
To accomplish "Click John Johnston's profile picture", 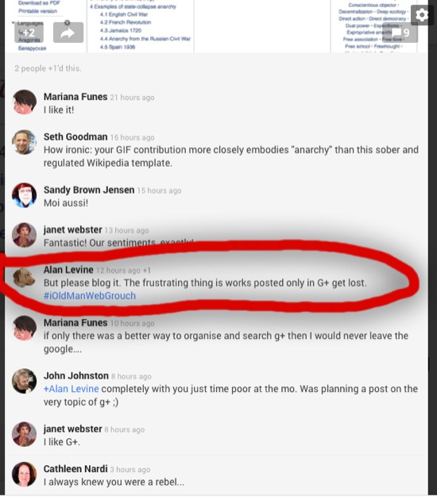I will point(24,381).
